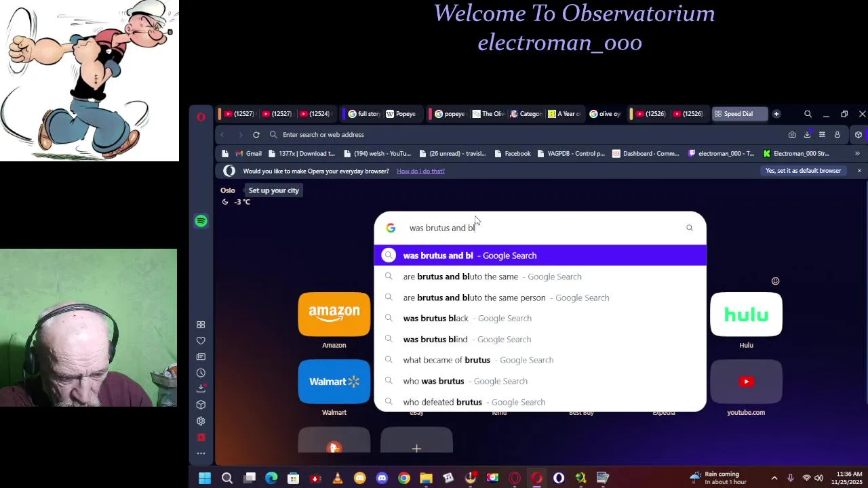This screenshot has height=488, width=868.
Task: Open the profile account icon
Action: pyautogui.click(x=837, y=135)
